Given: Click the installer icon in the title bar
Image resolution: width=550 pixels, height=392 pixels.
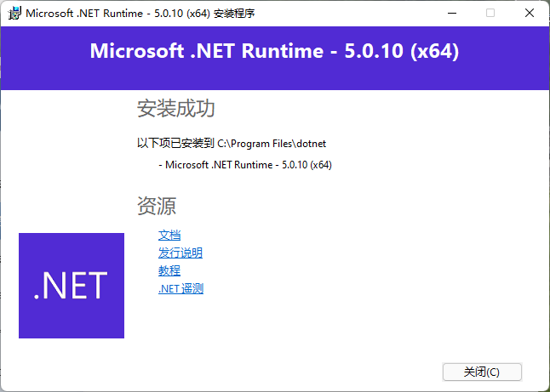Looking at the screenshot, I should [14, 14].
